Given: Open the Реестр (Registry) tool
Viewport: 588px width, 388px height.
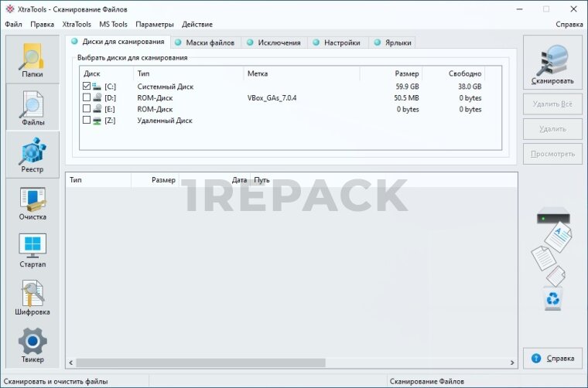Looking at the screenshot, I should pos(32,155).
